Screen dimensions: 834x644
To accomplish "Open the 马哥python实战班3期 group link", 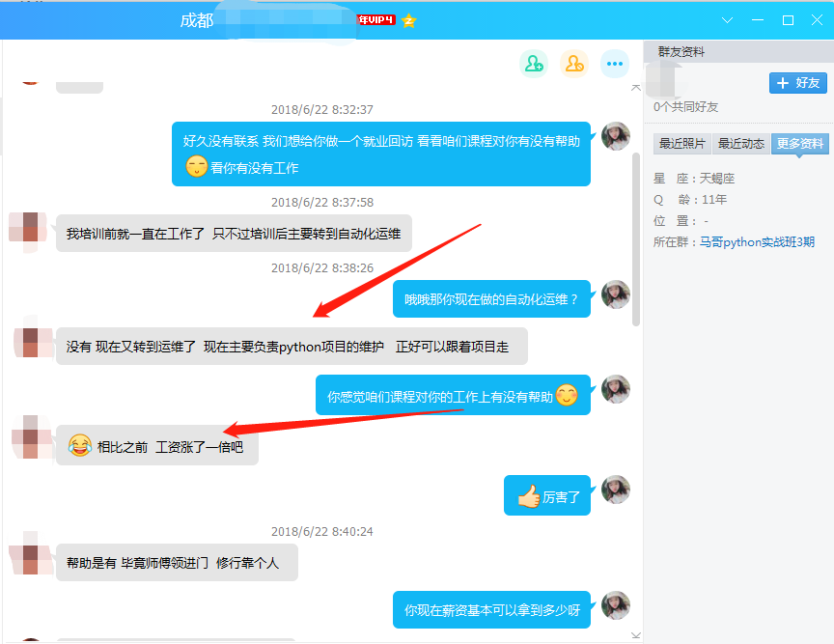I will click(757, 242).
